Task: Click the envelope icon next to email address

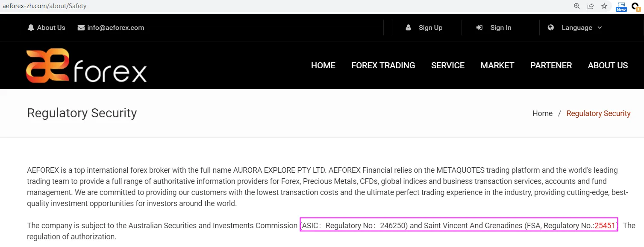Action: point(81,28)
